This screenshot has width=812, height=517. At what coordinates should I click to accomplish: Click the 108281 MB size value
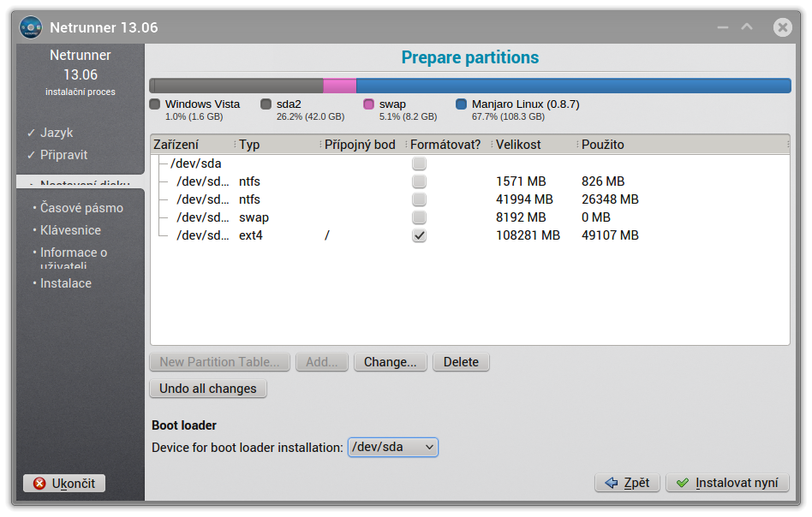coord(528,235)
